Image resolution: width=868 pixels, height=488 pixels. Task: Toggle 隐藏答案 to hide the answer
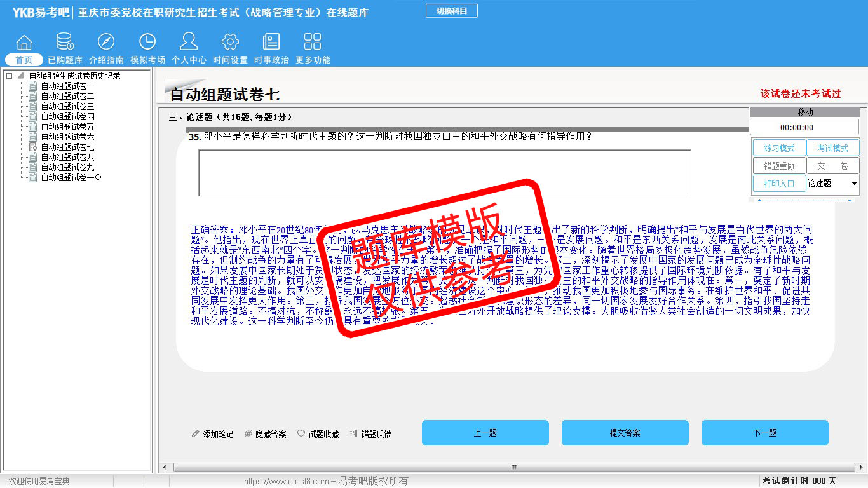[x=266, y=434]
